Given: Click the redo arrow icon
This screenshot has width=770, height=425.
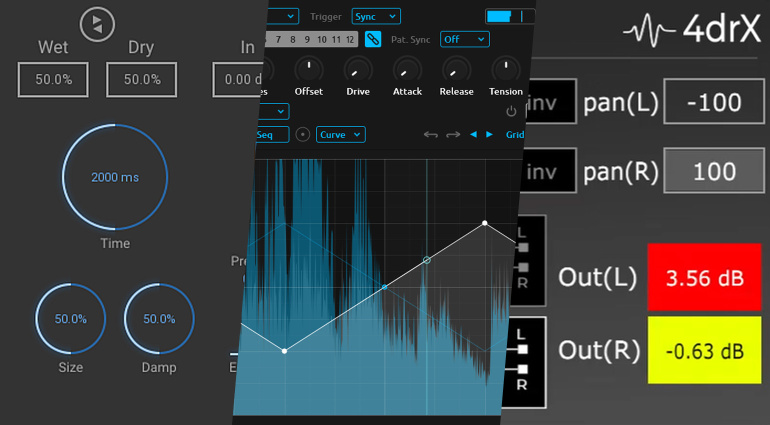Looking at the screenshot, I should 453,134.
